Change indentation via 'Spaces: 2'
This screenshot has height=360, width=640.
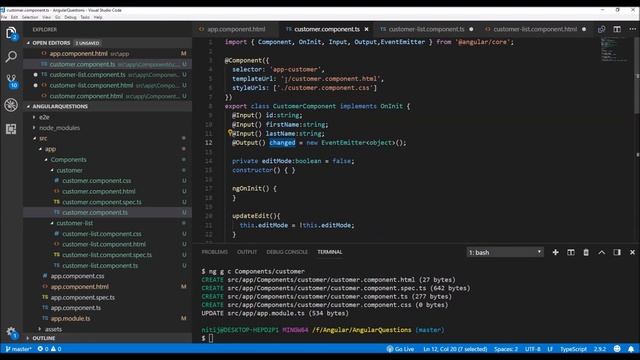pyautogui.click(x=506, y=349)
